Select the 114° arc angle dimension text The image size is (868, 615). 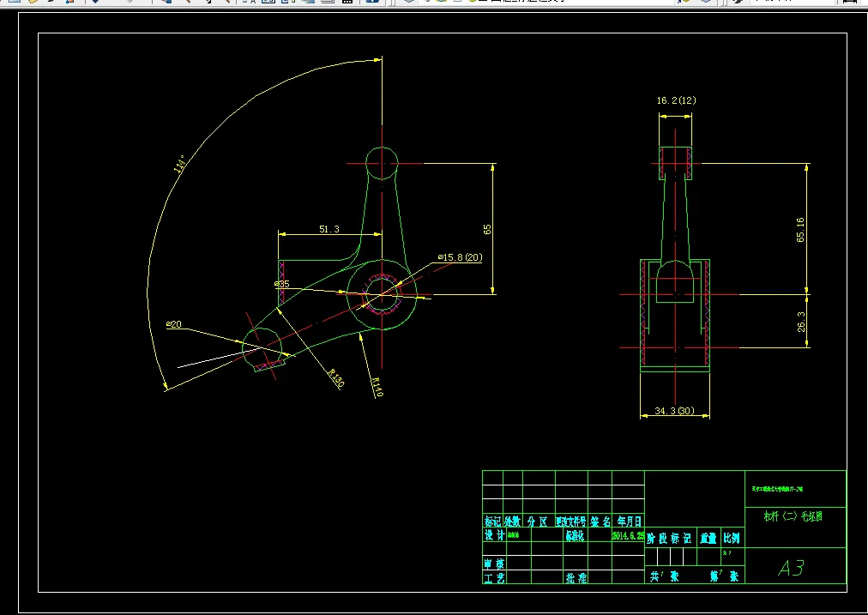[180, 164]
